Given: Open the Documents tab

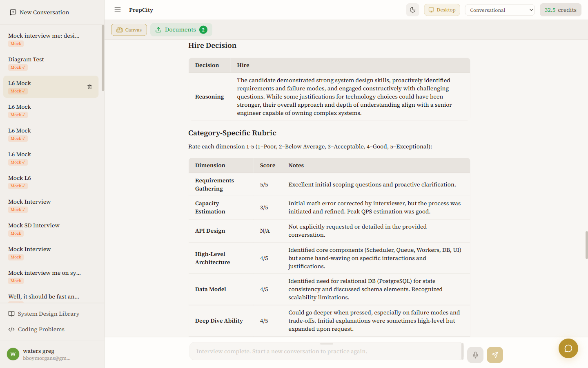Looking at the screenshot, I should (x=181, y=29).
